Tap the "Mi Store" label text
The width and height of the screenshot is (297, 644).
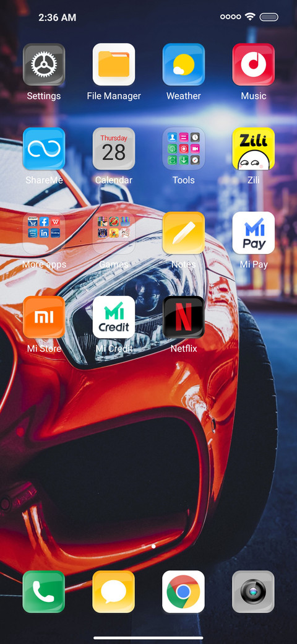click(x=44, y=349)
